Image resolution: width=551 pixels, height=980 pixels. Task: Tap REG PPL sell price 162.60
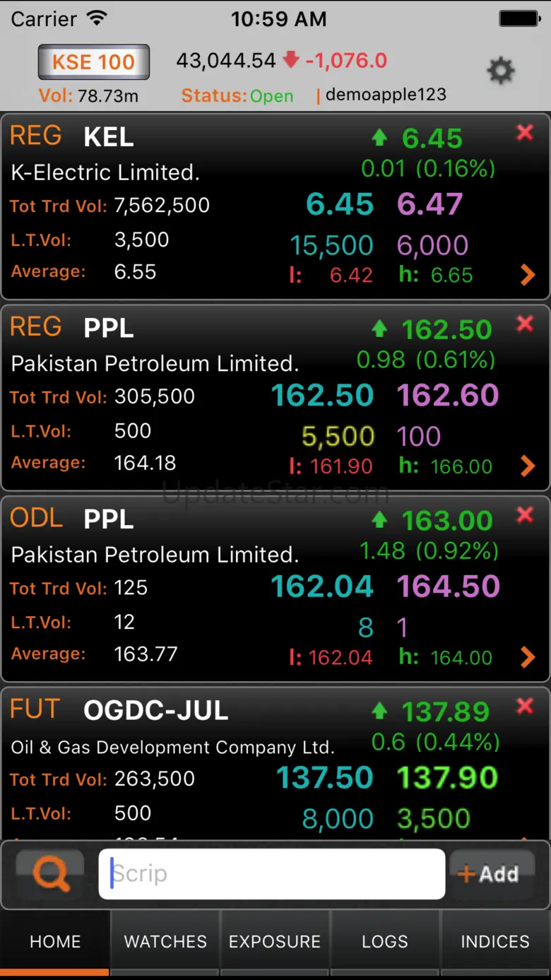pos(448,396)
